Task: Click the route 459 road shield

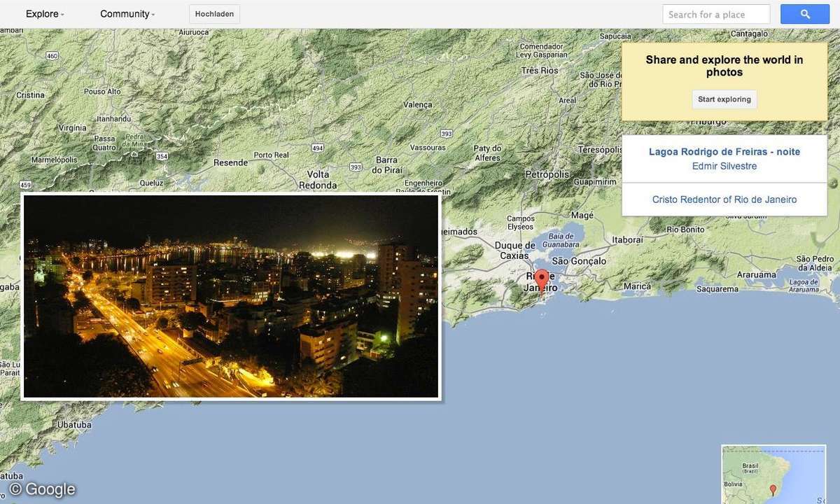Action: (x=26, y=185)
